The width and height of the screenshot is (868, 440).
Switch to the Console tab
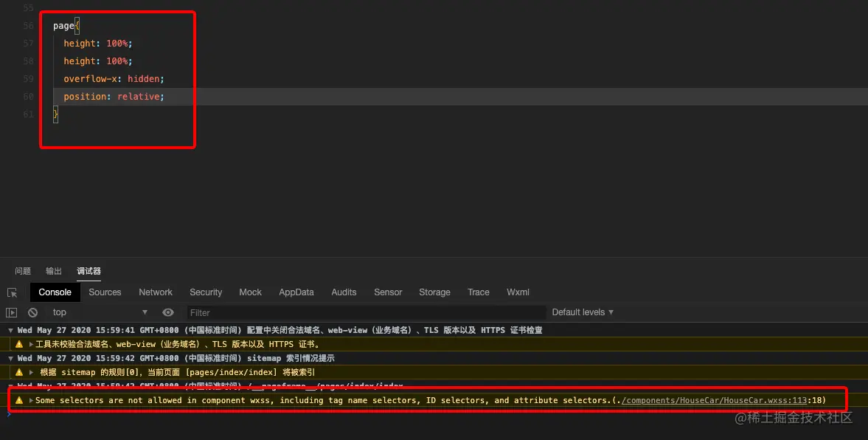55,292
